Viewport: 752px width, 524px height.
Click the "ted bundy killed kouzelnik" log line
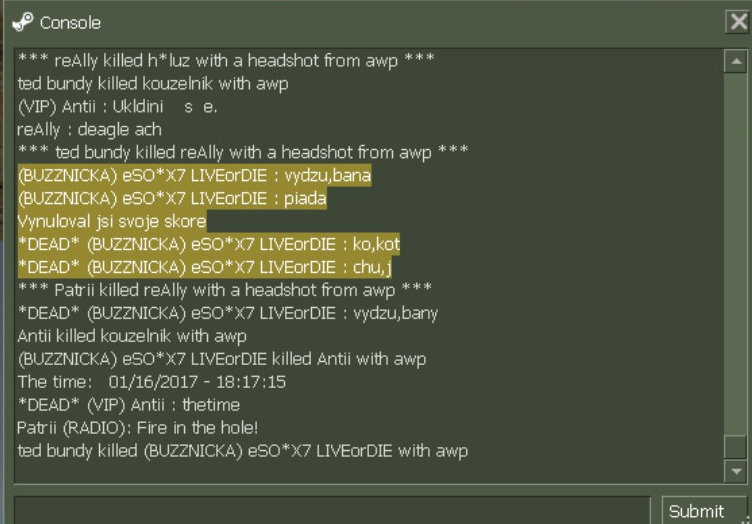pyautogui.click(x=153, y=83)
